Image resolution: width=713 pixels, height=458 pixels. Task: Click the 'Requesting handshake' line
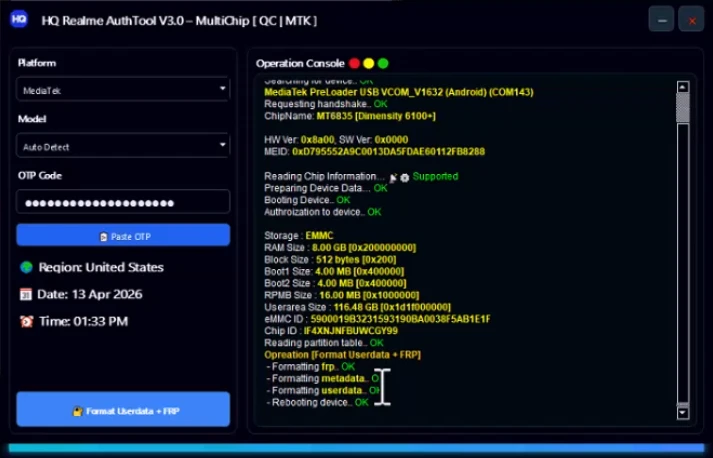pyautogui.click(x=326, y=104)
